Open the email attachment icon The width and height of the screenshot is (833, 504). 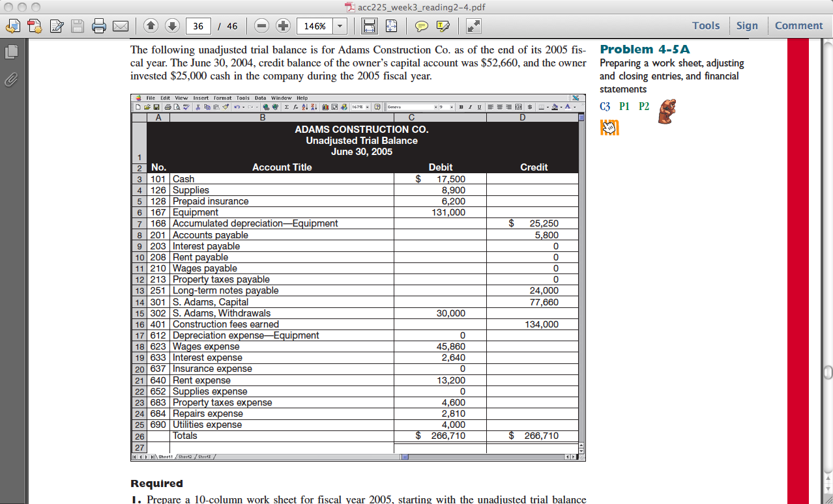[121, 25]
